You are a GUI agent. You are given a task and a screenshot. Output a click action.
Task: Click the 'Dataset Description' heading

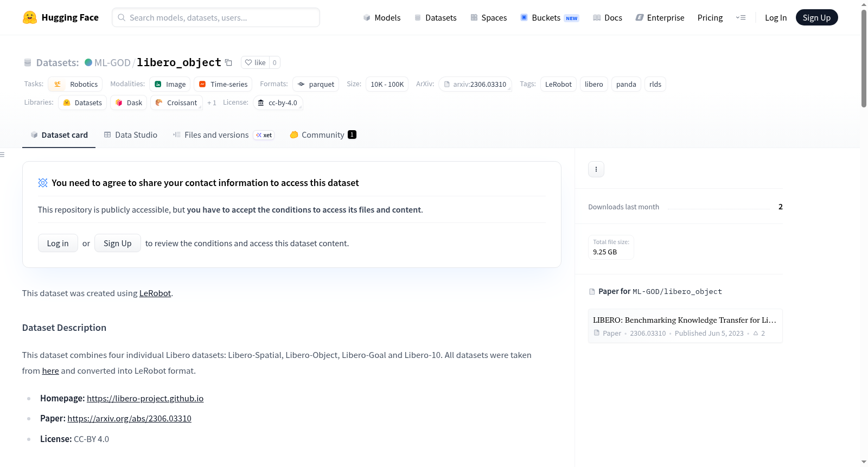coord(64,328)
